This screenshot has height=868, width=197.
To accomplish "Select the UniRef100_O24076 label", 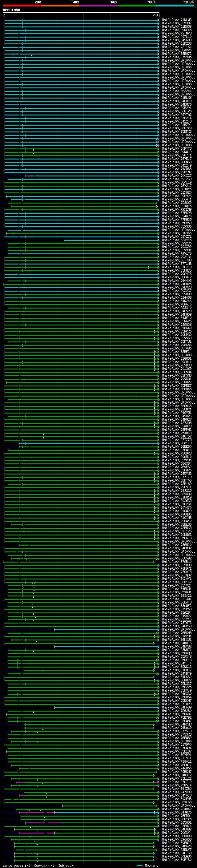I will [177, 216].
